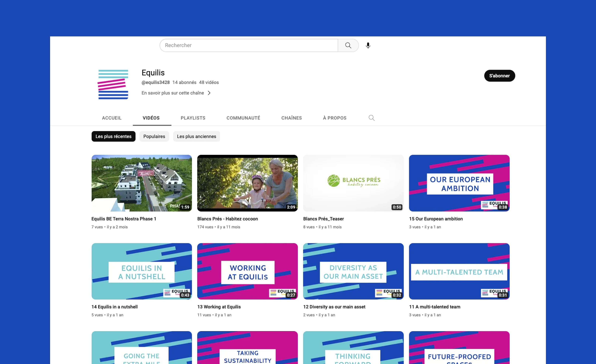The image size is (596, 364).
Task: Open the "Blancs Prés_Teaser" title link
Action: [323, 219]
